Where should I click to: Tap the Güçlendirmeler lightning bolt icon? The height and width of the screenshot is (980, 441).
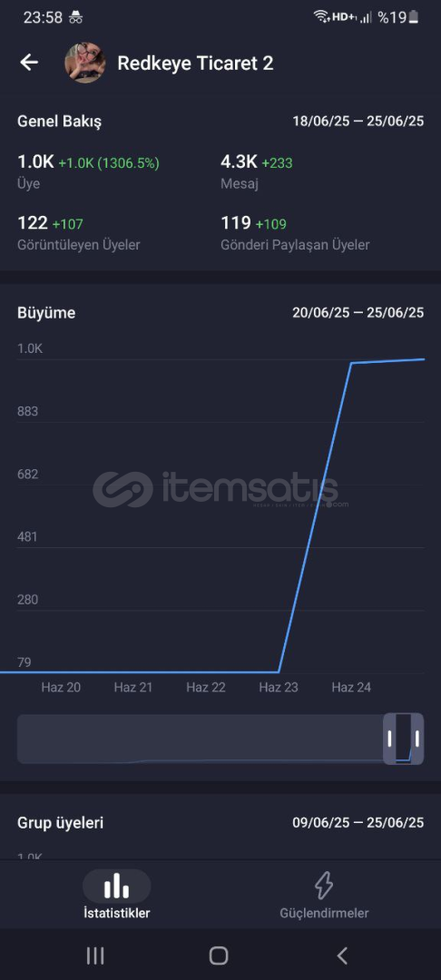(324, 886)
